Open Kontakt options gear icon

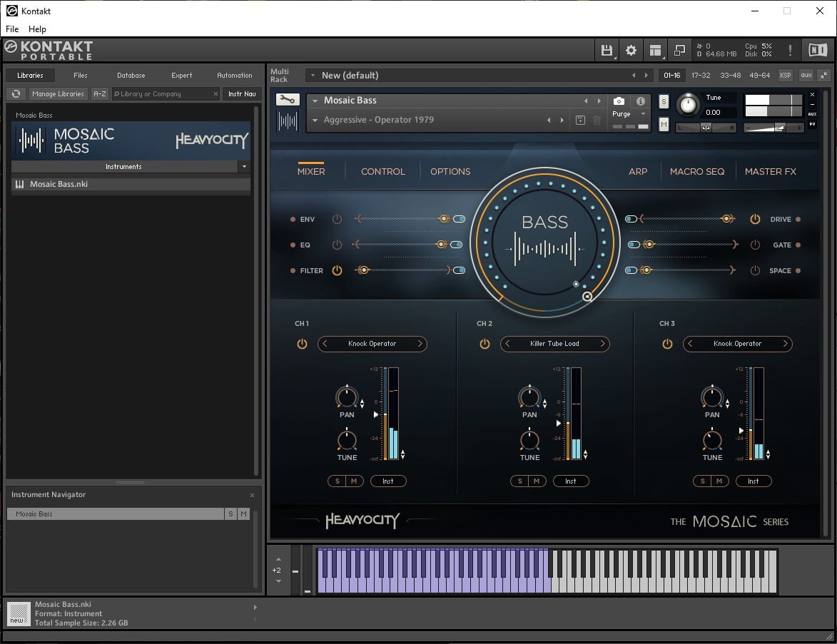[631, 50]
